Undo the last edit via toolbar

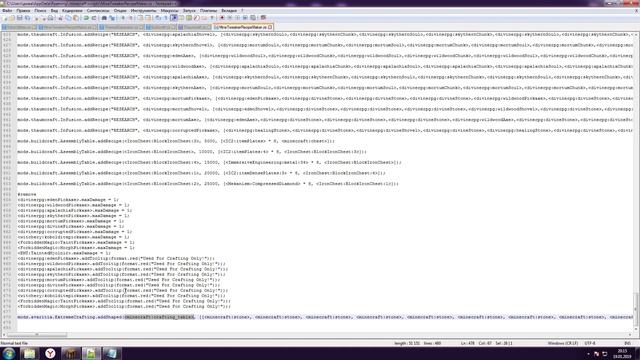86,18
